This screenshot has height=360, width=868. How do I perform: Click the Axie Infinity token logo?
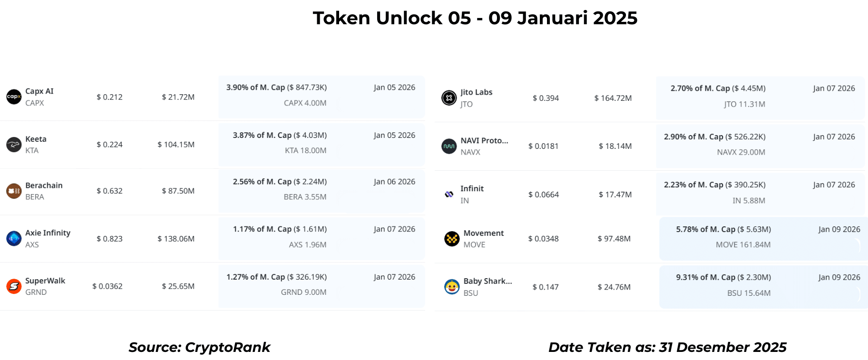click(x=14, y=238)
